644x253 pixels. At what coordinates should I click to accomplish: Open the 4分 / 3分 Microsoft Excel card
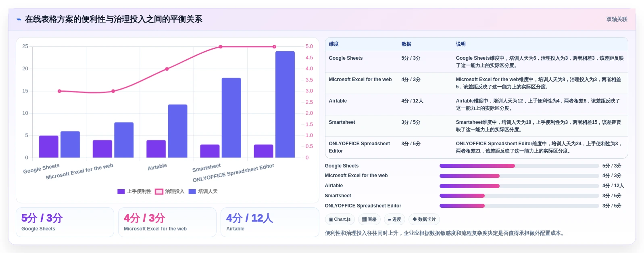coord(167,222)
